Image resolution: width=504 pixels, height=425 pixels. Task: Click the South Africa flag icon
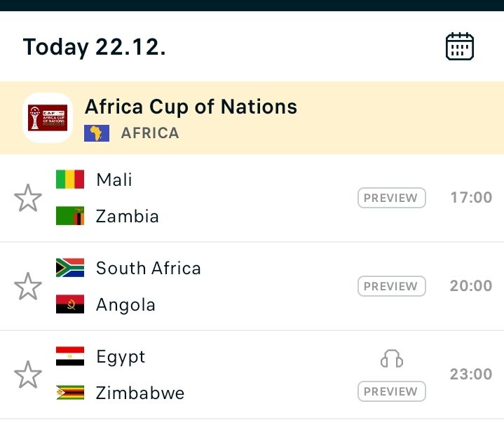tap(70, 268)
